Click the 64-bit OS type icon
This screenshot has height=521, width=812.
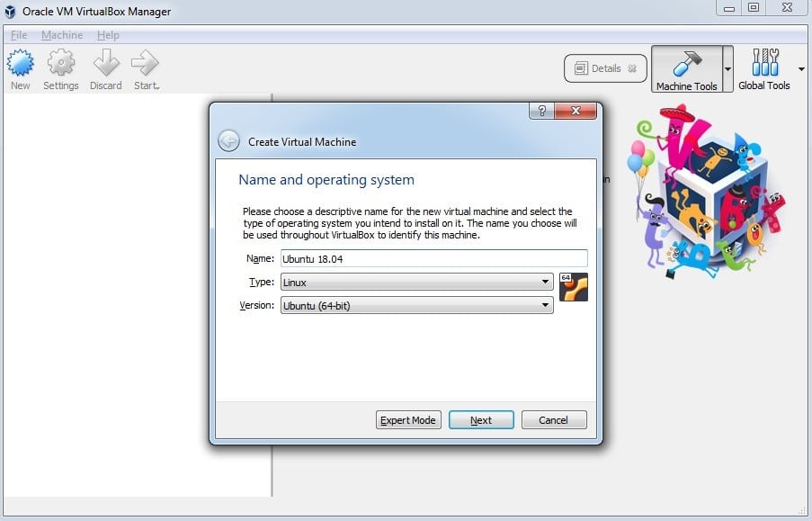tap(574, 287)
